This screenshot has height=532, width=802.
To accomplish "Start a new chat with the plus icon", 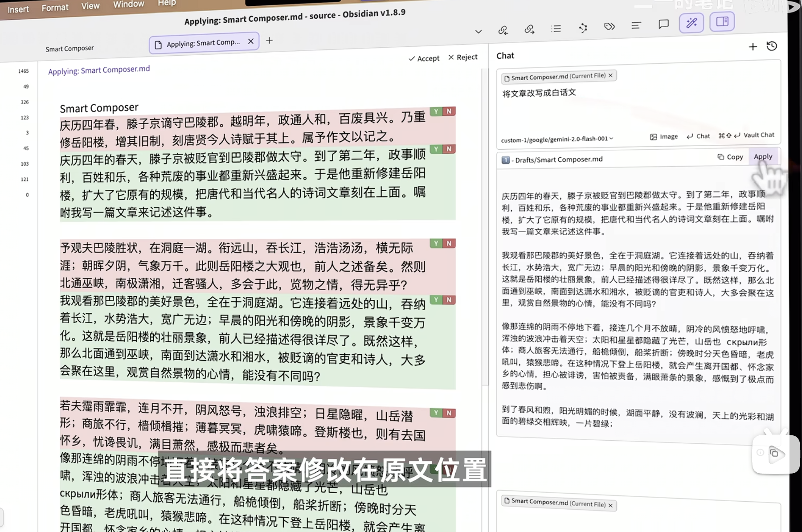I will [753, 46].
